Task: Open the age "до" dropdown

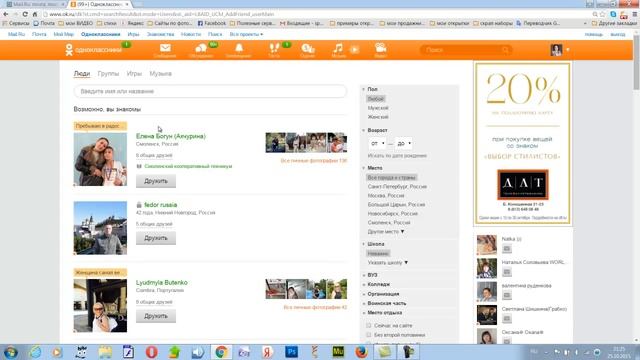Action: click(x=404, y=143)
